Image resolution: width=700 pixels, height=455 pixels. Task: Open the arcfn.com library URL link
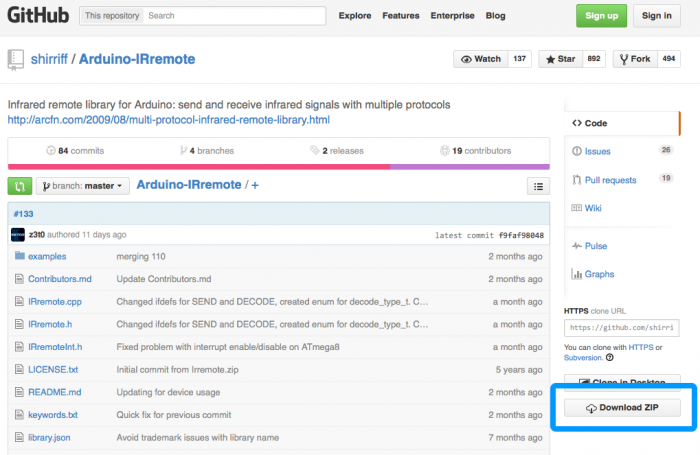coord(169,120)
